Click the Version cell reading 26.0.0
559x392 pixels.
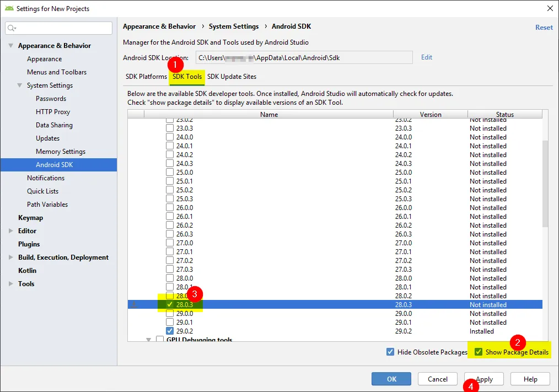404,208
